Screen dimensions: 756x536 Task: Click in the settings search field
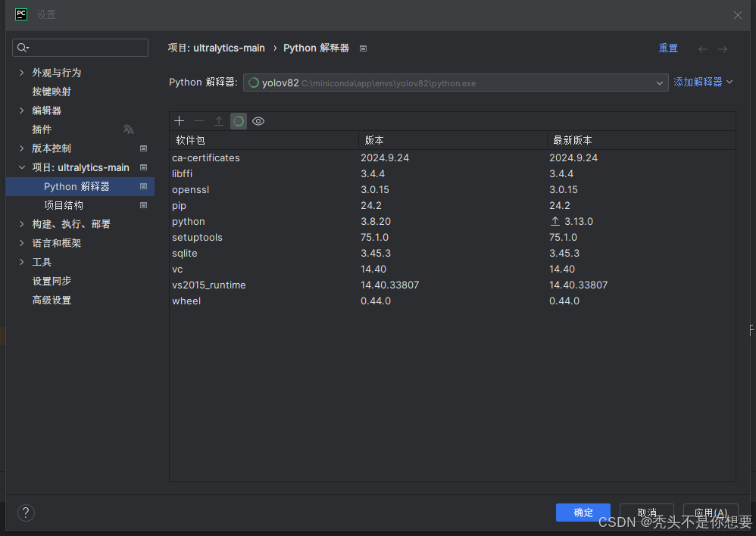(x=80, y=48)
